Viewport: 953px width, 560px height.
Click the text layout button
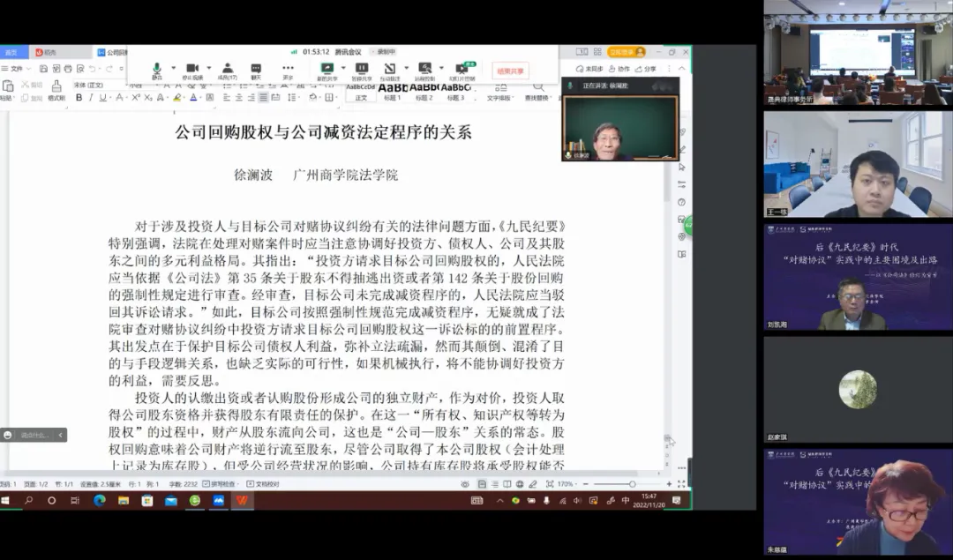click(x=500, y=91)
